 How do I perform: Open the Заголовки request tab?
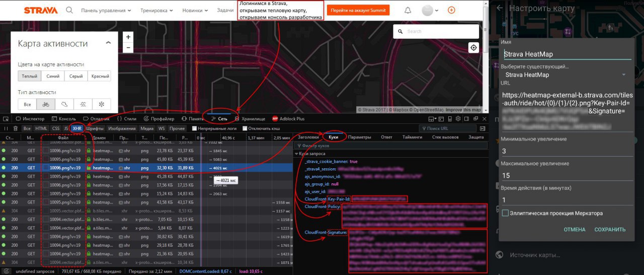[x=308, y=137]
